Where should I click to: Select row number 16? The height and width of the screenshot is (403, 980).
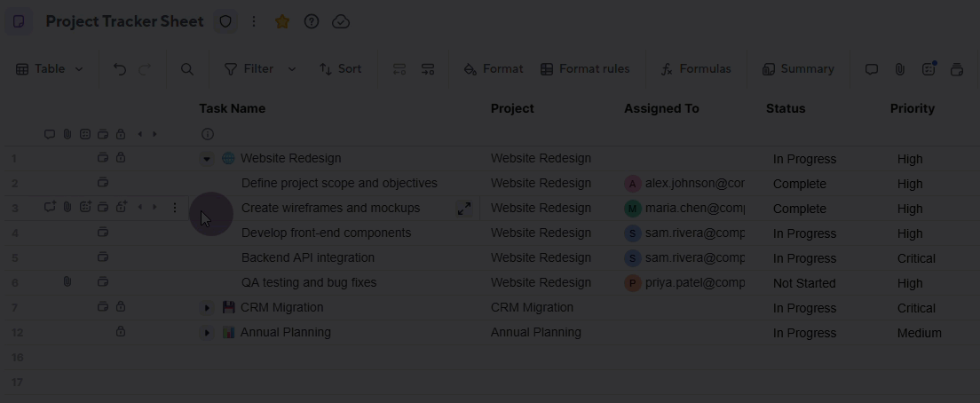17,358
